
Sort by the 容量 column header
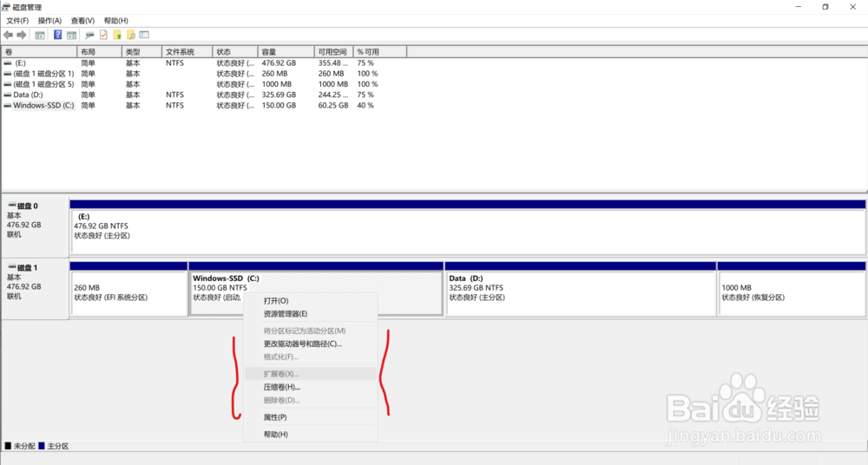pos(286,51)
